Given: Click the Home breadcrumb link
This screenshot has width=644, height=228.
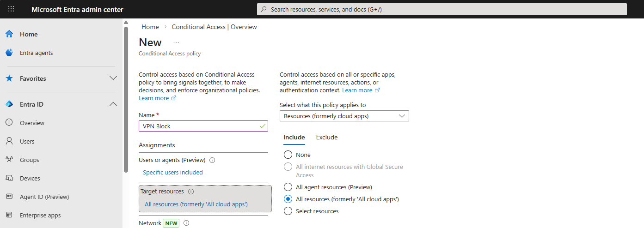Looking at the screenshot, I should click(150, 27).
